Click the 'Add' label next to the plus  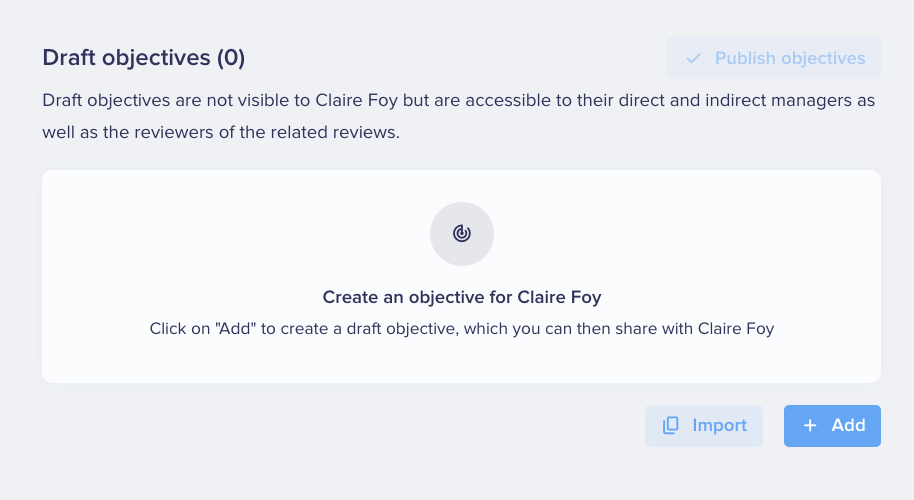click(848, 425)
